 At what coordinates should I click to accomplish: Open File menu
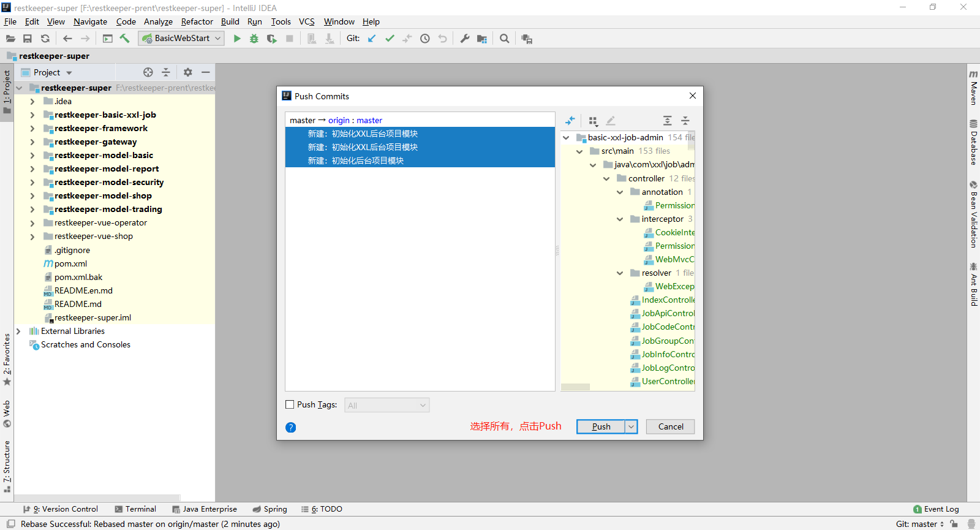click(x=10, y=21)
